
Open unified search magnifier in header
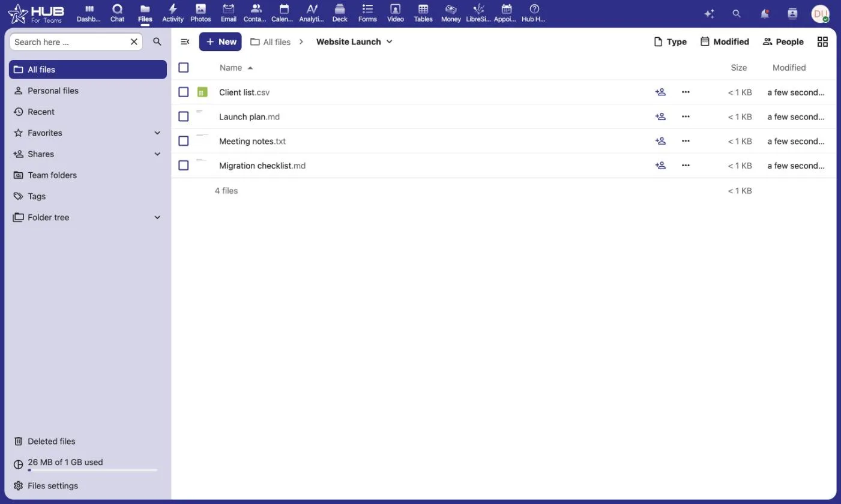pyautogui.click(x=737, y=13)
